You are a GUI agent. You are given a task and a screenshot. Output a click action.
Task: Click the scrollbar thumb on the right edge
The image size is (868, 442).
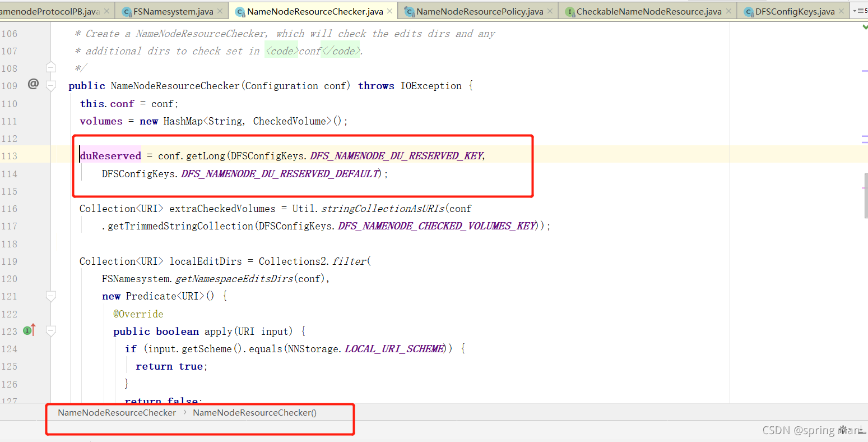pyautogui.click(x=866, y=196)
